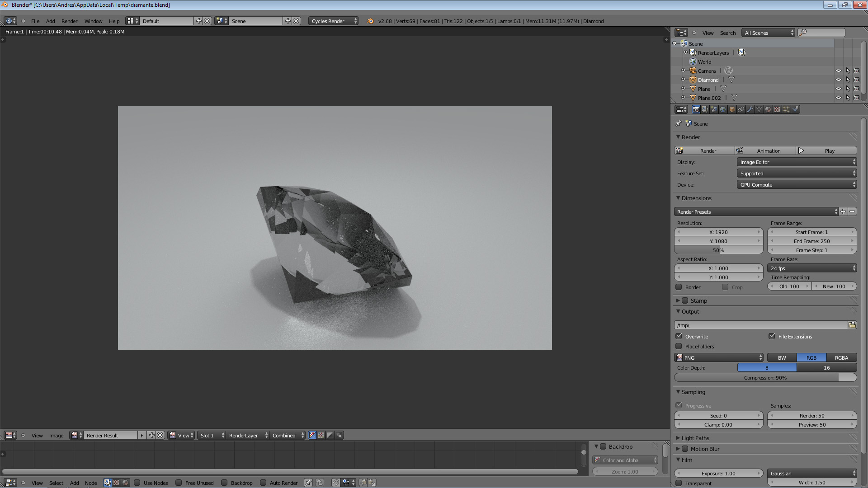Toggle the Overwrite checkbox
Screen dimensions: 868x488
pyautogui.click(x=679, y=336)
